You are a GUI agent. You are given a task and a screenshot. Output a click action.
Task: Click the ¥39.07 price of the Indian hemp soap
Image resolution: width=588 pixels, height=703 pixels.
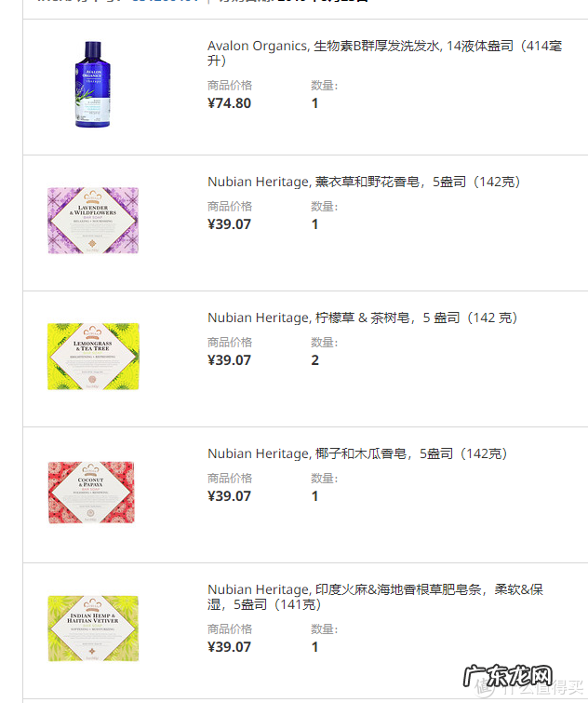coord(229,647)
